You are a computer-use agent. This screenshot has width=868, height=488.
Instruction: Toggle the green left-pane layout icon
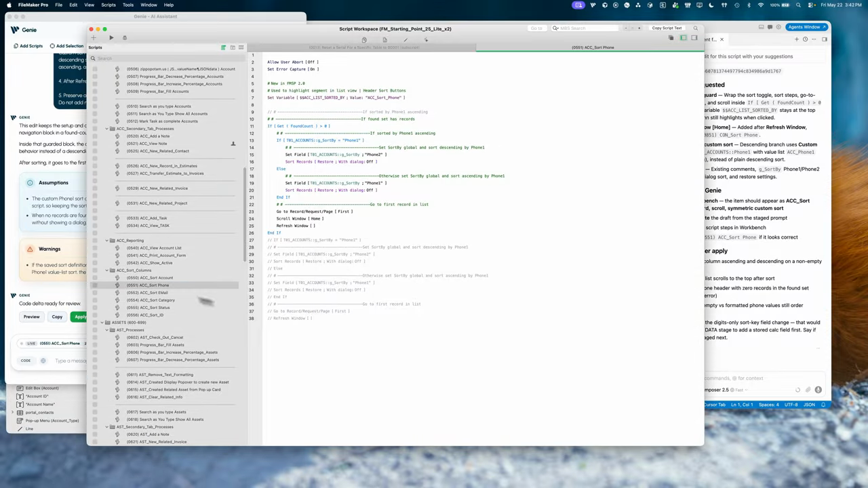tap(684, 38)
